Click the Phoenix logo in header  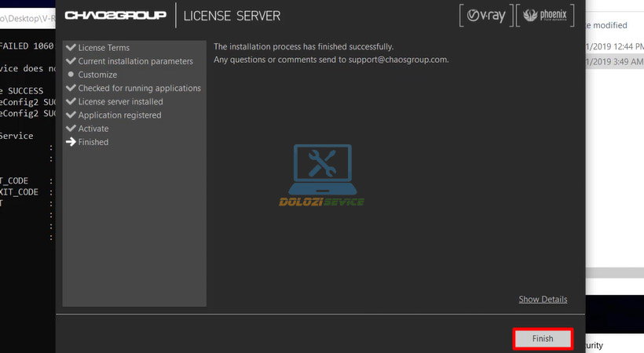point(546,15)
